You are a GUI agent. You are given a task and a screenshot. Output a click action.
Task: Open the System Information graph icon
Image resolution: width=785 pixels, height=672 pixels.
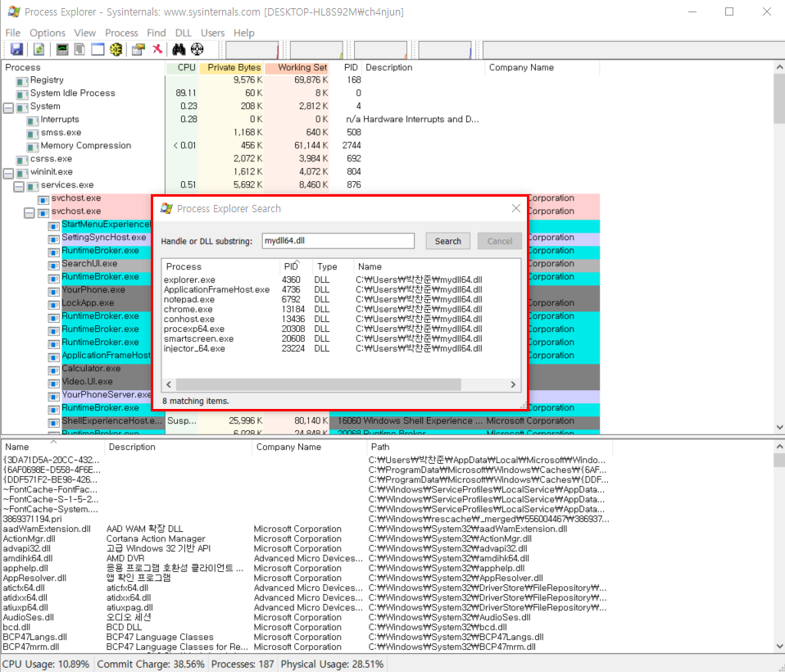coord(62,49)
